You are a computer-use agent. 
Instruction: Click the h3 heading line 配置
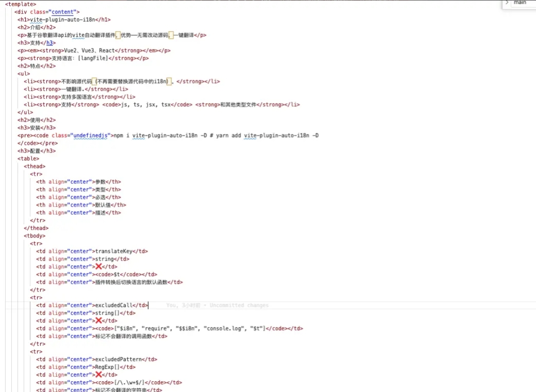point(37,151)
